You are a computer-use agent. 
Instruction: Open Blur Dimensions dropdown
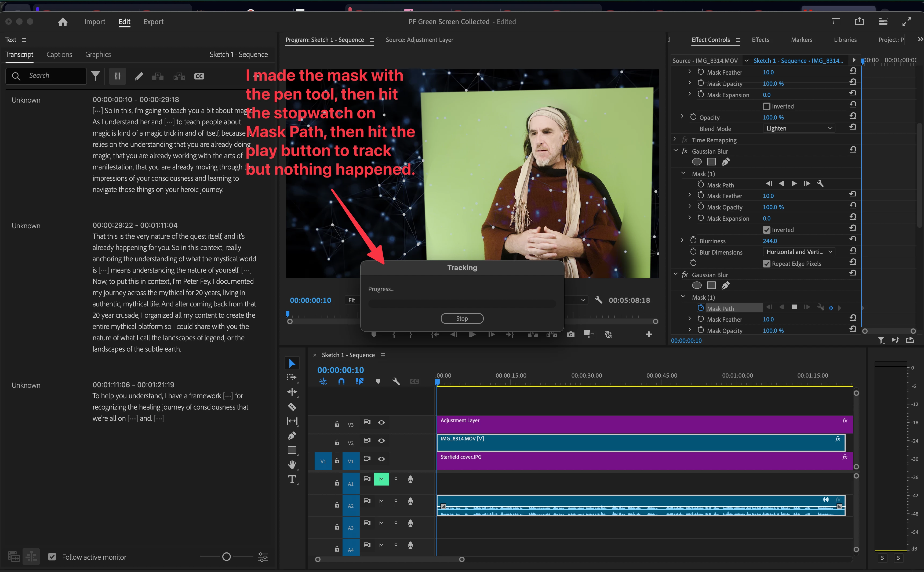coord(798,252)
